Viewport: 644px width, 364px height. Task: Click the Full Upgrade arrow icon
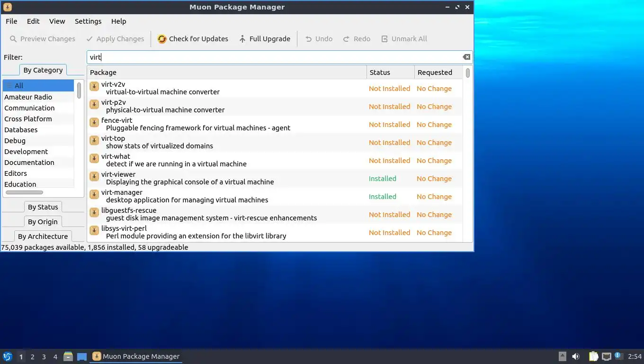tap(242, 39)
